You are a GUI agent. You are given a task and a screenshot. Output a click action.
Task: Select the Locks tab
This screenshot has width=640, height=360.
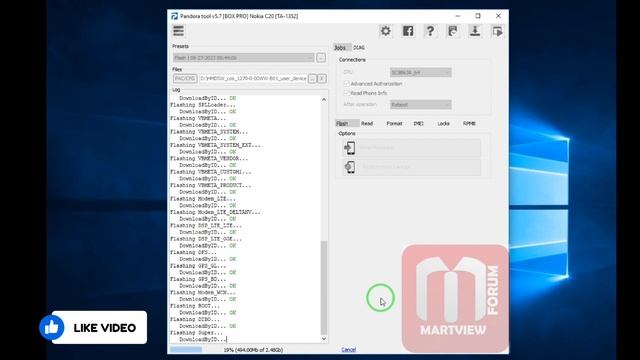443,123
